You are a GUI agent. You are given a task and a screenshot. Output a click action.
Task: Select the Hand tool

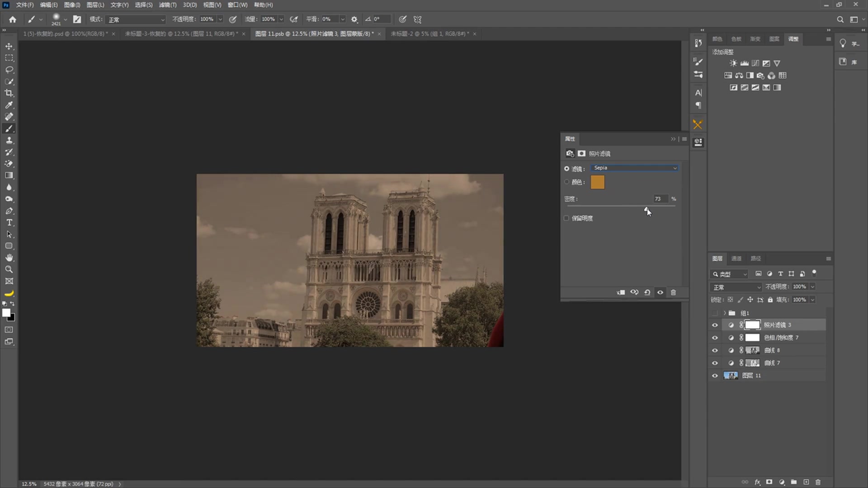point(9,258)
